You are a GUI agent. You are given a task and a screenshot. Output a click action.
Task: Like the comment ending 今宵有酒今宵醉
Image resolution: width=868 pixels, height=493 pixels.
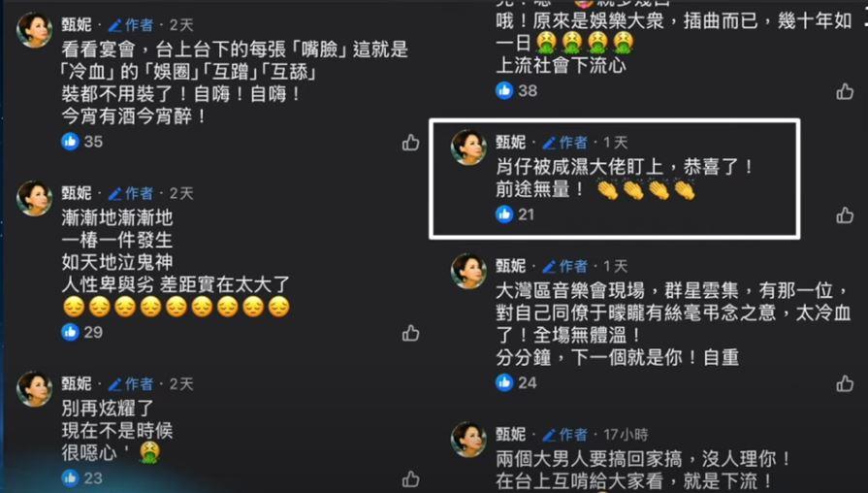point(410,143)
